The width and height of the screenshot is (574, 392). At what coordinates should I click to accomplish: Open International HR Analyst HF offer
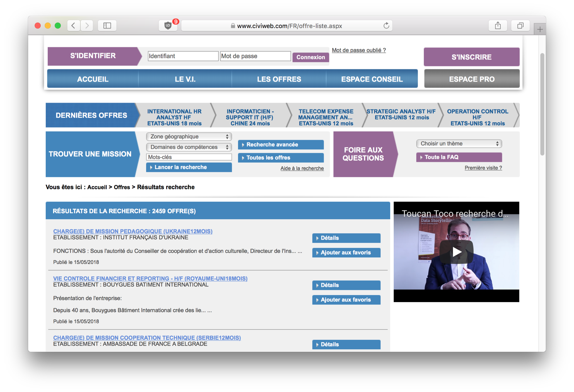pyautogui.click(x=174, y=117)
